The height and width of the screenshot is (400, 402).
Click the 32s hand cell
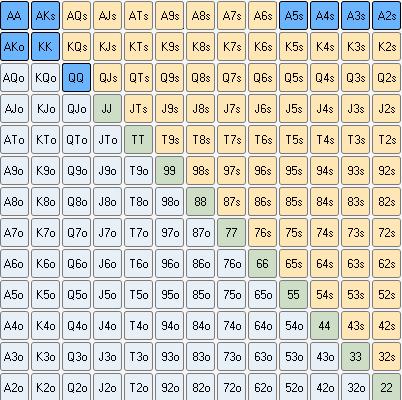(x=386, y=356)
